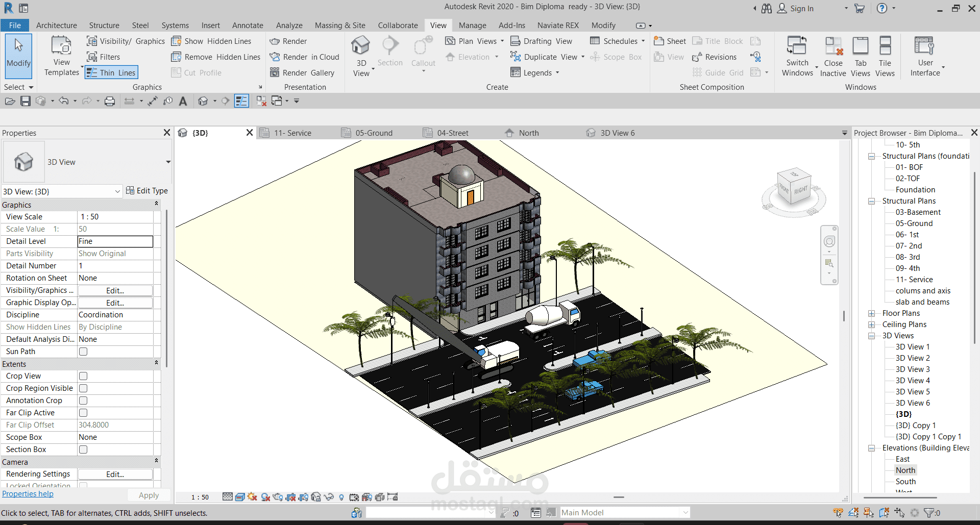The height and width of the screenshot is (525, 980).
Task: Enable the Sun Path checkbox
Action: [x=83, y=352]
